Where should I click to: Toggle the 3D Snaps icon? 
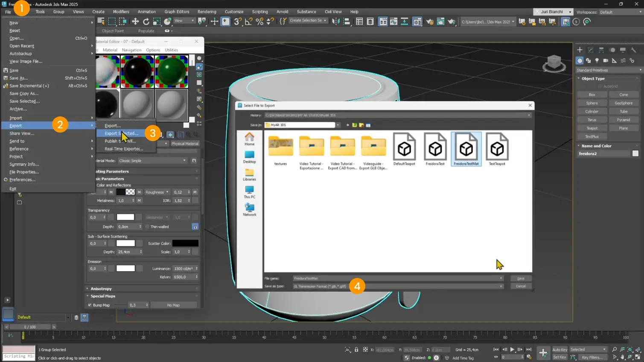coord(238,21)
